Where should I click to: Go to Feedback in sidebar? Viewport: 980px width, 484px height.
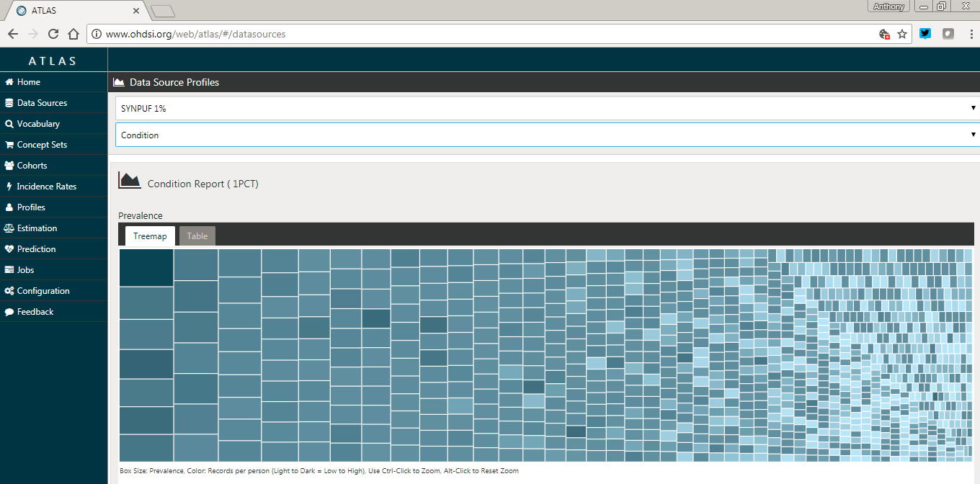pos(35,312)
